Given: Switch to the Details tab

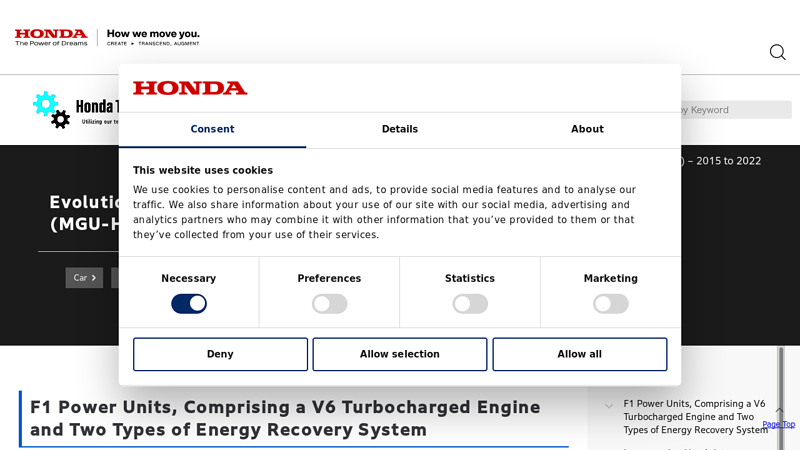Looking at the screenshot, I should click(400, 130).
